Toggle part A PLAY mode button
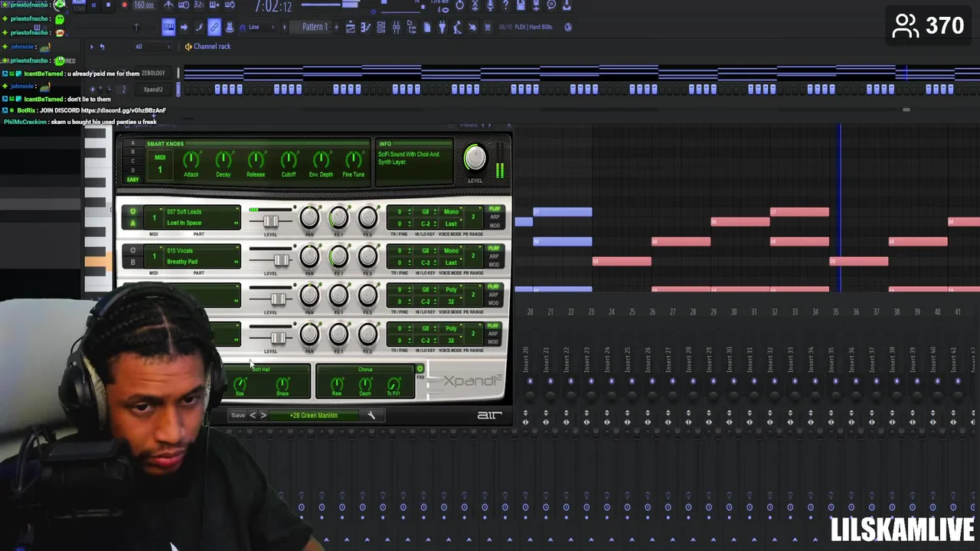Screen dimensions: 980x551 495,209
